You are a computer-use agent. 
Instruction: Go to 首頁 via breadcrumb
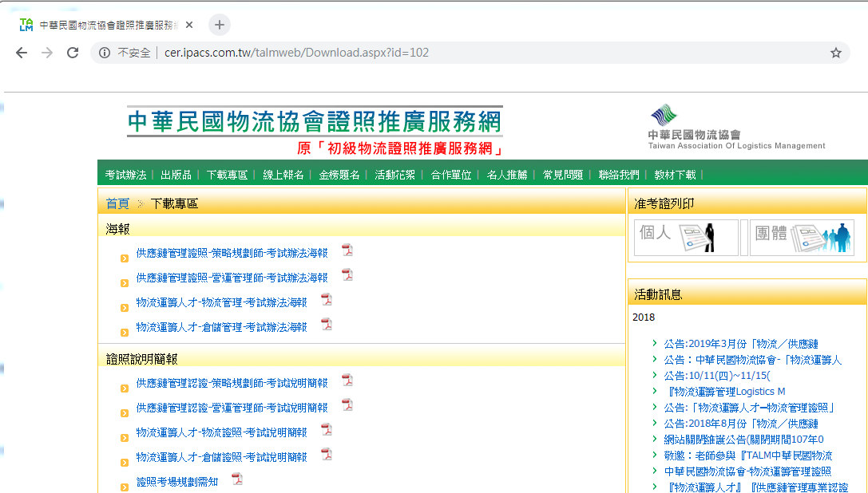117,203
